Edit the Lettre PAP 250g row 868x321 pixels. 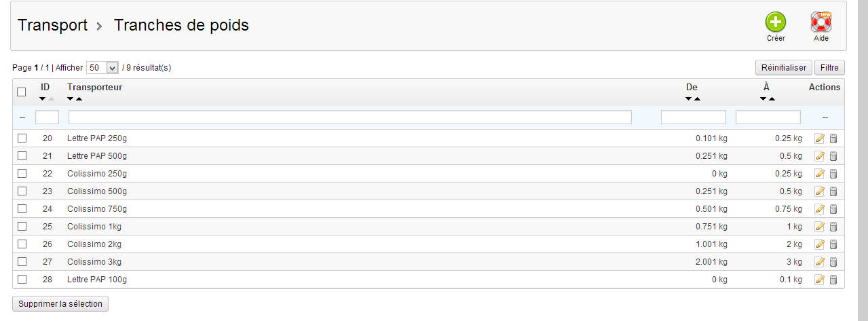point(820,138)
